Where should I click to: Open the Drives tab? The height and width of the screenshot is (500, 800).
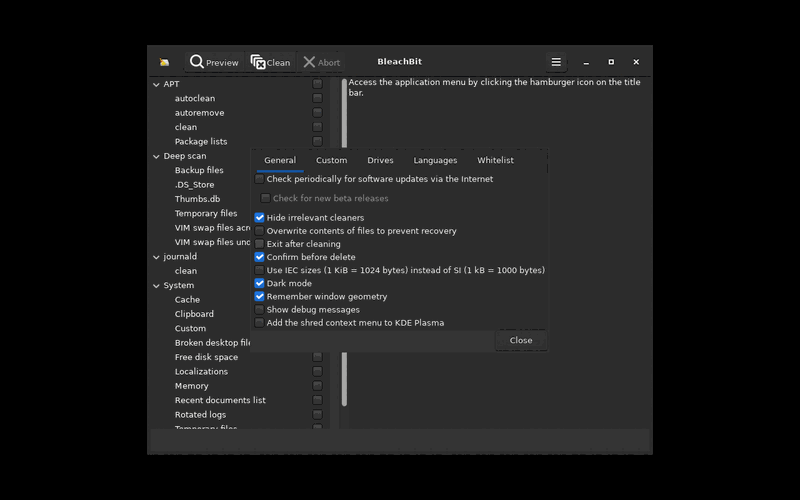[381, 160]
